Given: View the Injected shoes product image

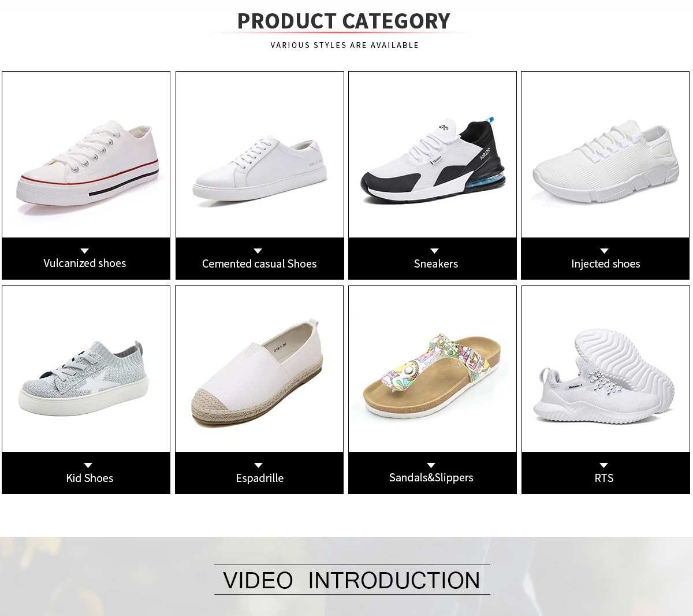Looking at the screenshot, I should click(x=605, y=154).
